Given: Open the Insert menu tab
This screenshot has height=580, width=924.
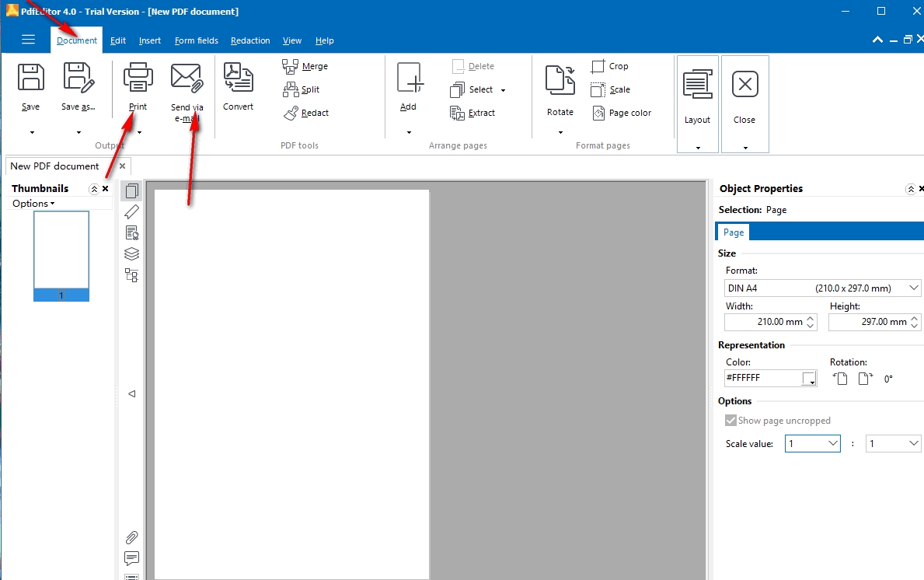Looking at the screenshot, I should (150, 40).
